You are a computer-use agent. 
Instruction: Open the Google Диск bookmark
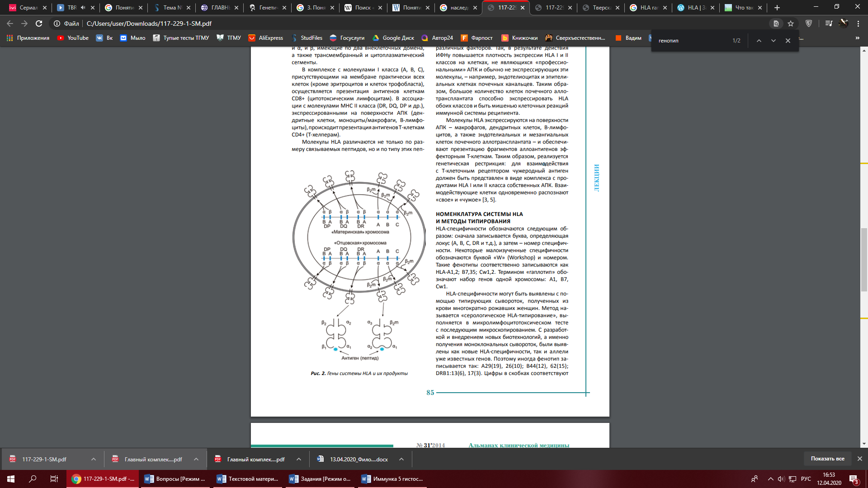pyautogui.click(x=393, y=38)
